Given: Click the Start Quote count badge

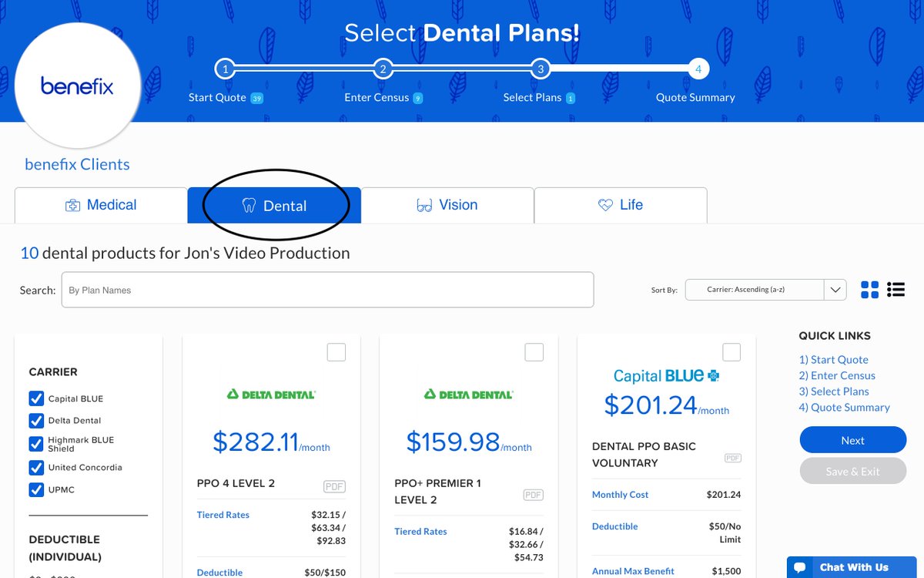Looking at the screenshot, I should tap(257, 99).
